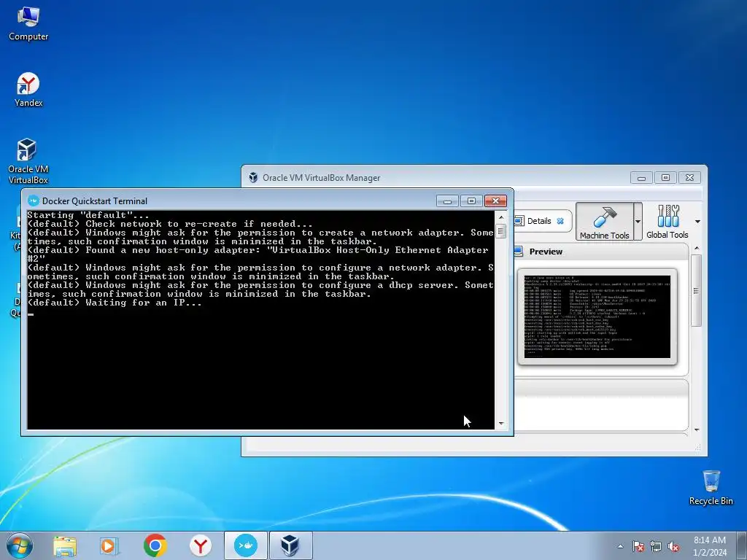Image resolution: width=747 pixels, height=560 pixels.
Task: Click the Show Desktop strip on the taskbar
Action: (x=742, y=545)
